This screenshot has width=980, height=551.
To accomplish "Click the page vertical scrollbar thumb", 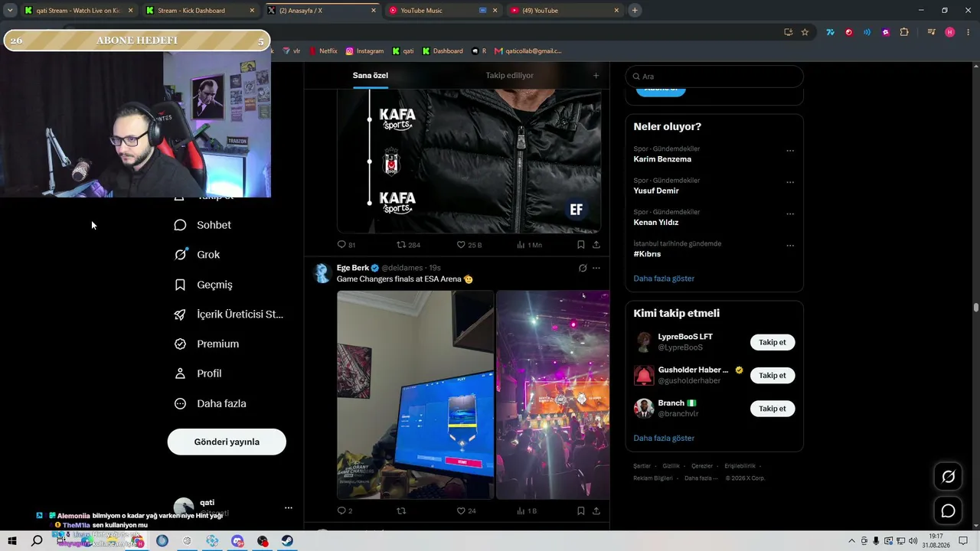I will click(976, 307).
